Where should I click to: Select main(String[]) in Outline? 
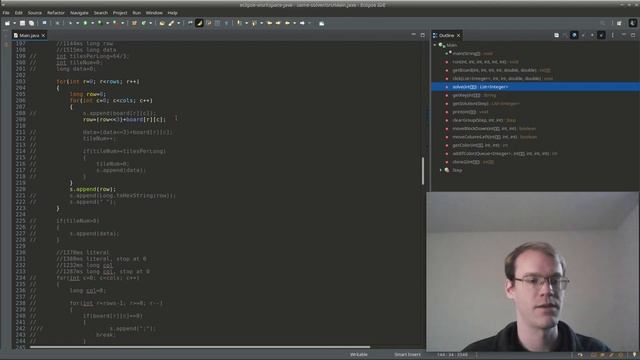click(x=473, y=53)
